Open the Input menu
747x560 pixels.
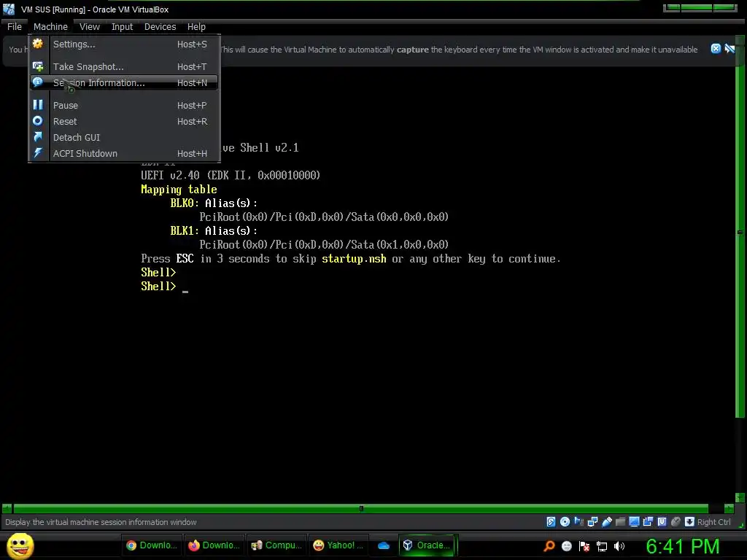[122, 27]
